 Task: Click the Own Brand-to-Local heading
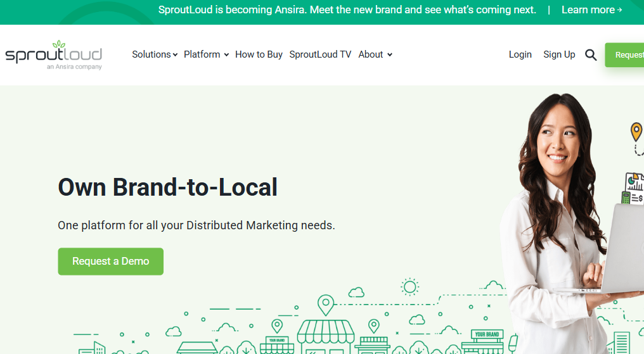point(167,187)
